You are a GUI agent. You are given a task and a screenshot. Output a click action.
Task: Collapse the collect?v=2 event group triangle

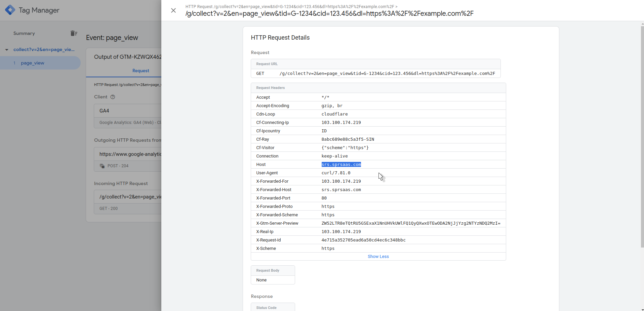(x=7, y=50)
